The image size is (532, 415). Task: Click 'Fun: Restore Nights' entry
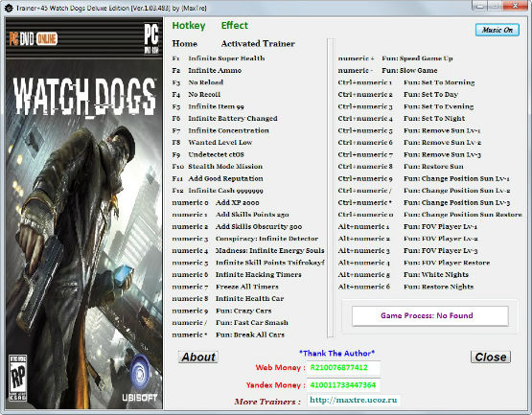(438, 287)
